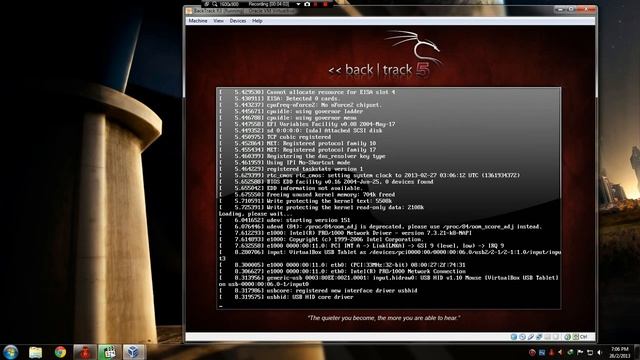Viewport: 640px width, 360px height.
Task: Click the hard disk activity icon in VM status bar
Action: (514, 337)
